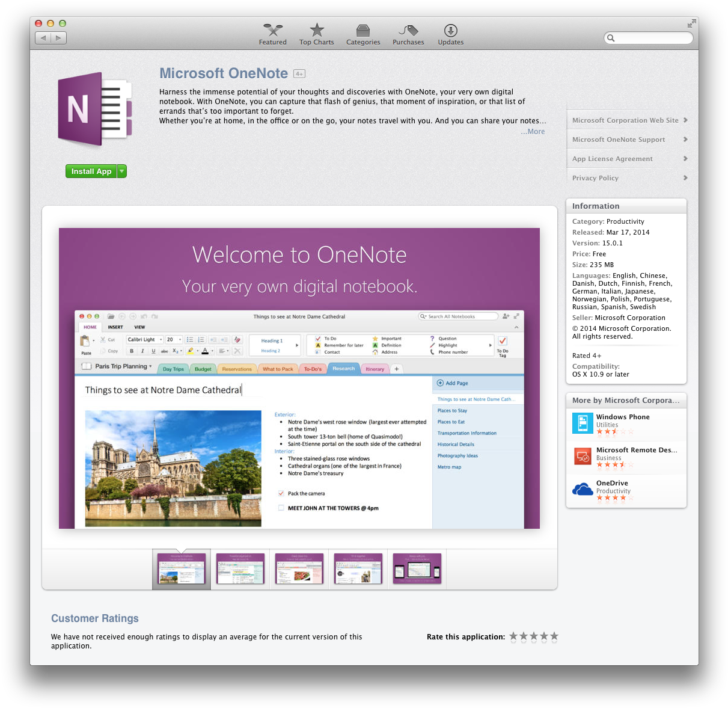Enter full screen with the corner arrows icon
This screenshot has height=708, width=728.
pos(691,23)
